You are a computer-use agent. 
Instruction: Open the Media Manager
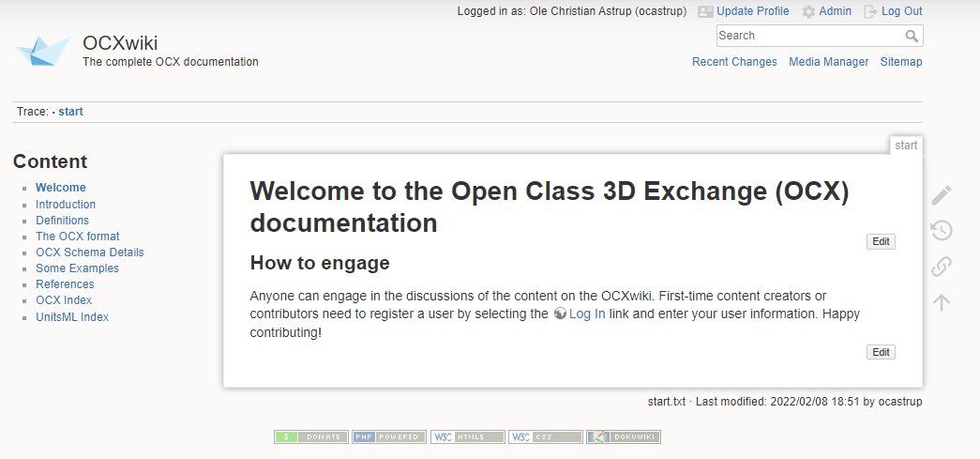click(x=828, y=62)
